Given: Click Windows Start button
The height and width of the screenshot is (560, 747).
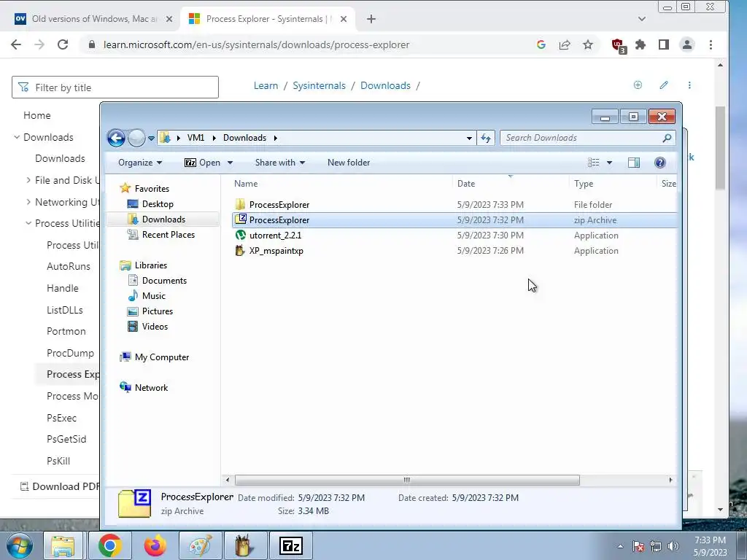Looking at the screenshot, I should (19, 545).
